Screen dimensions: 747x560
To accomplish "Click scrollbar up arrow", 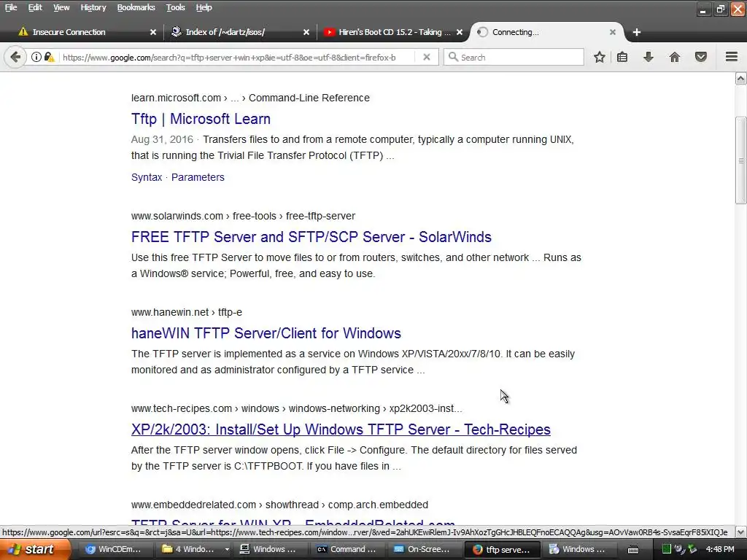I will [x=741, y=79].
